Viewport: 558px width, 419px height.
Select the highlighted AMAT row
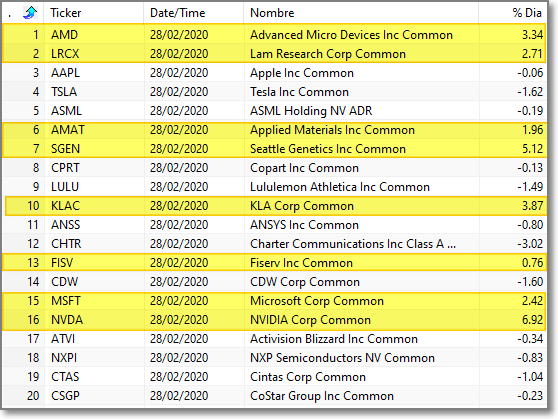point(274,130)
